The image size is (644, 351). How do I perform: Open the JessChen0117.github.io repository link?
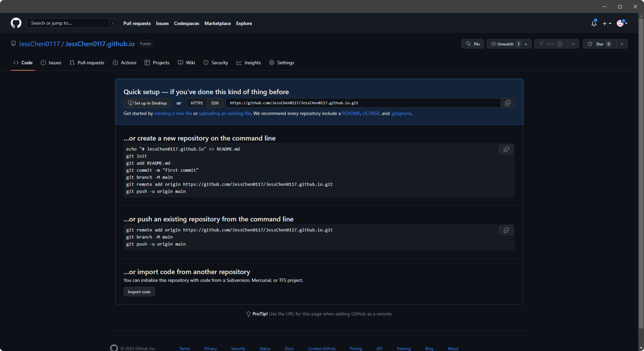click(100, 44)
